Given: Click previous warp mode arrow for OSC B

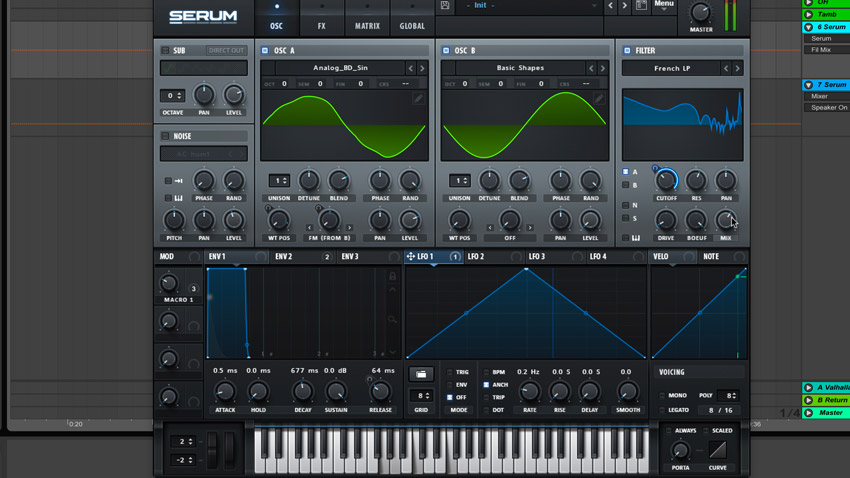Looking at the screenshot, I should pos(490,228).
